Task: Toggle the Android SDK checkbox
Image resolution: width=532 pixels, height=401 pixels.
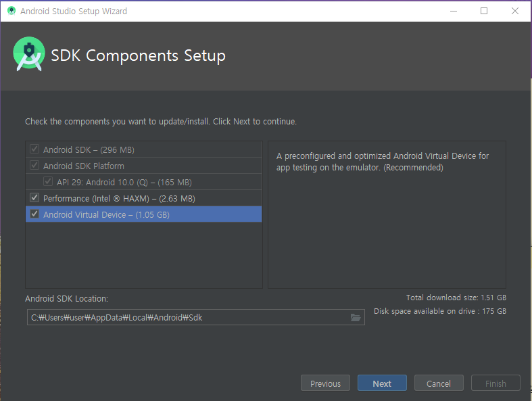Action: (34, 149)
